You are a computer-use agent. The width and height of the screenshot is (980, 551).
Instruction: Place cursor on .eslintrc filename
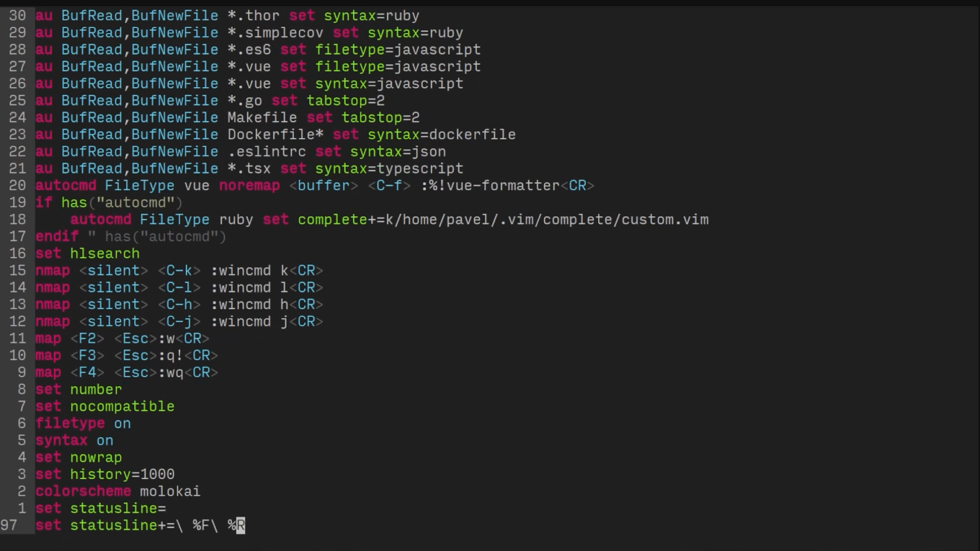pos(266,152)
